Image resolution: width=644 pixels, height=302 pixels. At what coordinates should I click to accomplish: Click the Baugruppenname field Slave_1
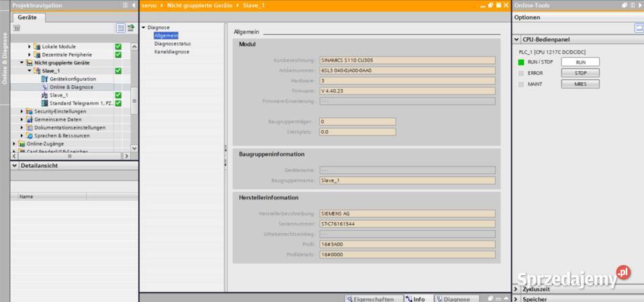tap(408, 181)
